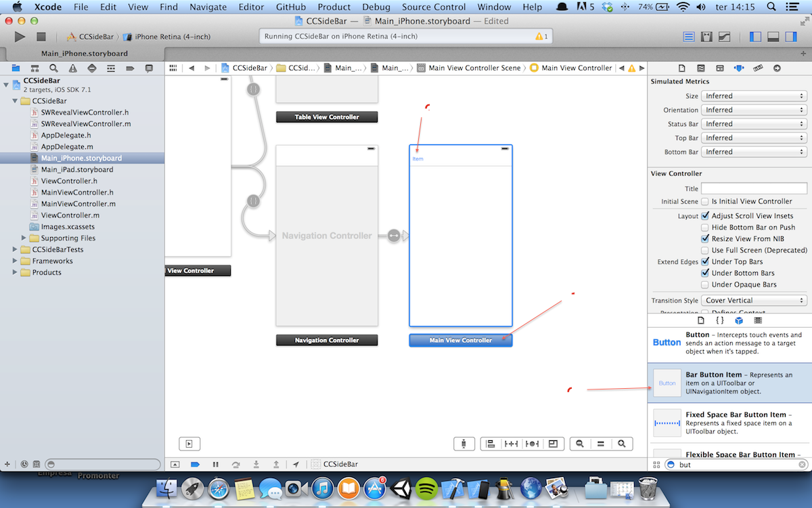Toggle the Utilities panel visibility

790,37
